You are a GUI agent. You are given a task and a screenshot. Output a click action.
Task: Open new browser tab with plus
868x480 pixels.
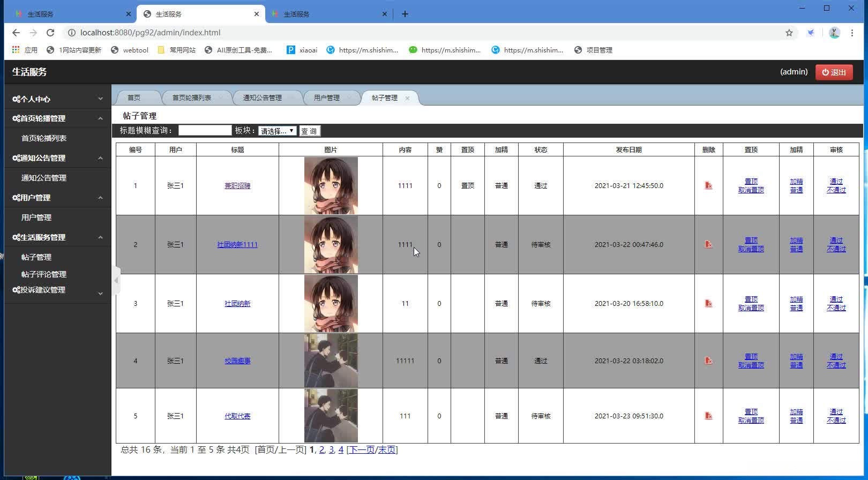405,14
